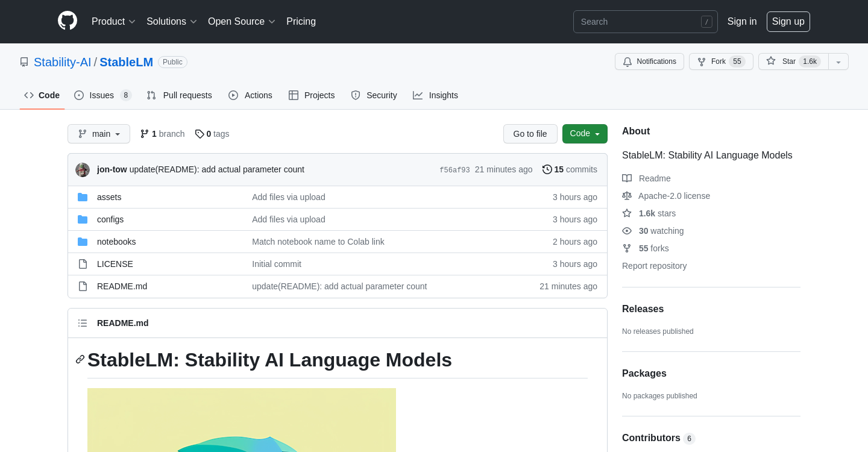Open the Contributors section heading
The width and height of the screenshot is (868, 452).
click(x=658, y=438)
